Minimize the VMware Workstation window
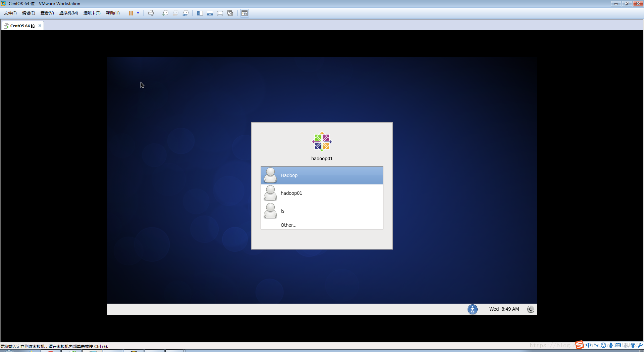644x352 pixels. (x=616, y=4)
